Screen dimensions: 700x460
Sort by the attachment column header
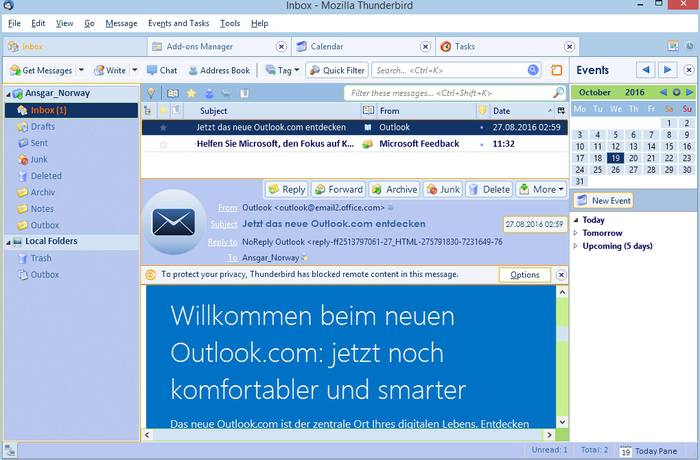[177, 110]
